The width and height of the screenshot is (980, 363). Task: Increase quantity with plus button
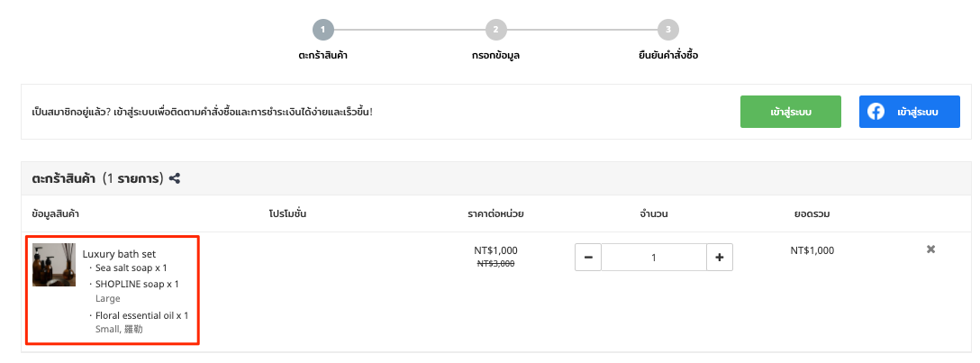coord(720,258)
